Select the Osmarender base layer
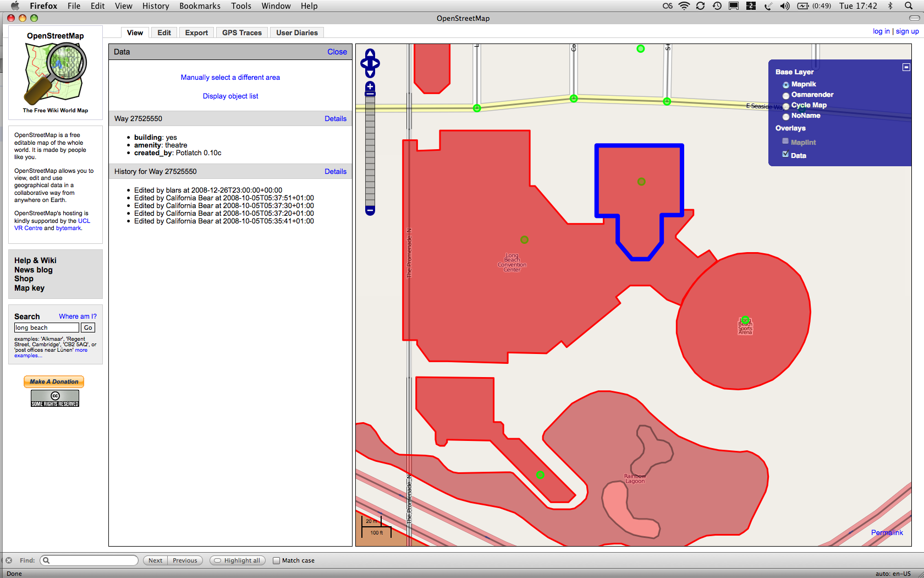 click(786, 95)
